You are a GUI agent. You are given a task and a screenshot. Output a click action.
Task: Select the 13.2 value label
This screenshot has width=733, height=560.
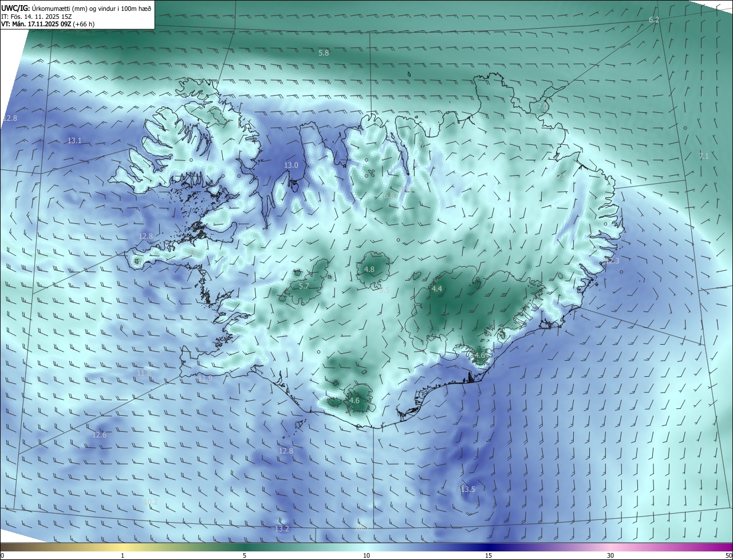coord(282,529)
